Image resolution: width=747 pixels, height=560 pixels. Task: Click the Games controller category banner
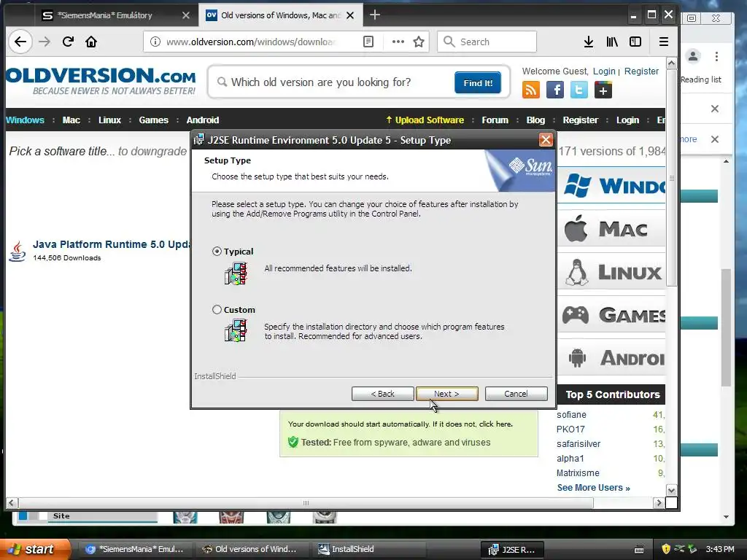click(x=611, y=315)
